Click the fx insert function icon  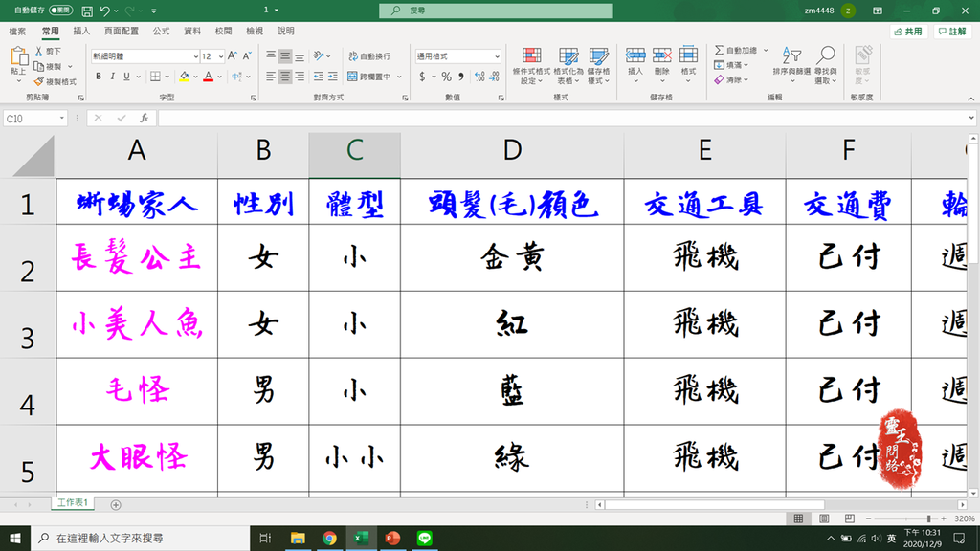click(144, 118)
